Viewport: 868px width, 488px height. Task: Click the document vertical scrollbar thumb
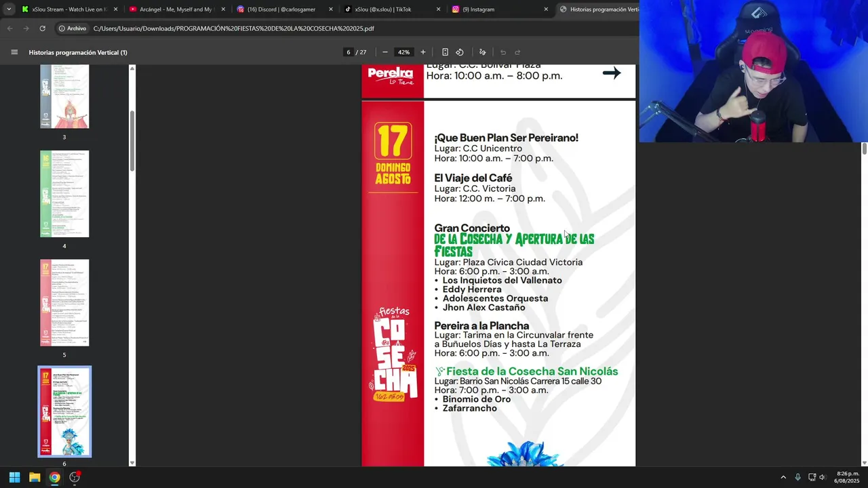tap(865, 149)
